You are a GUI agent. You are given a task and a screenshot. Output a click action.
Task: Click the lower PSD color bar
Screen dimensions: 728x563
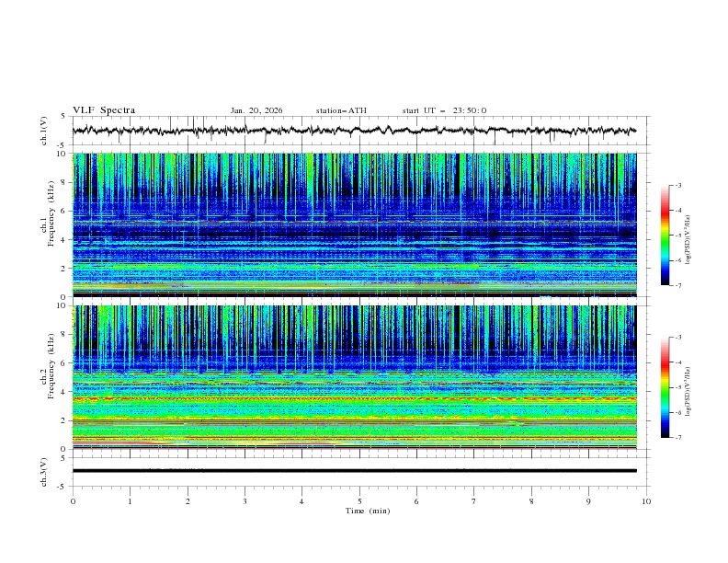[665, 387]
